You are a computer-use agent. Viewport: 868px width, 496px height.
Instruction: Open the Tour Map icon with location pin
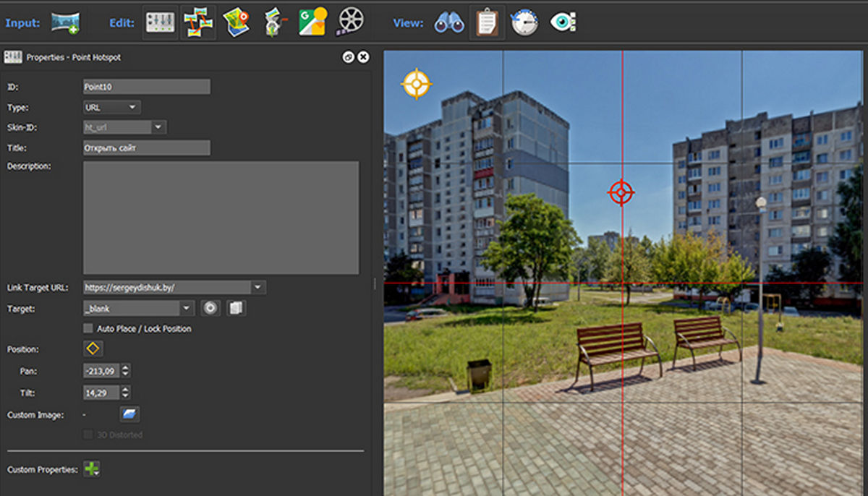click(236, 22)
